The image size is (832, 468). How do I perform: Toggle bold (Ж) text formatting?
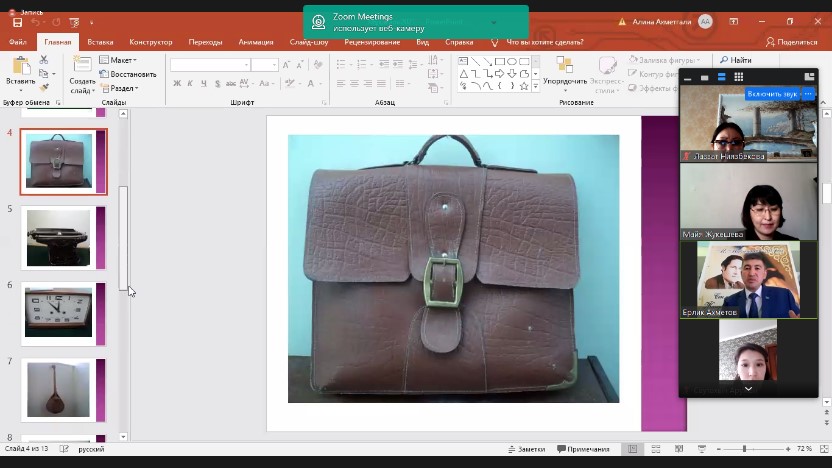click(x=177, y=84)
